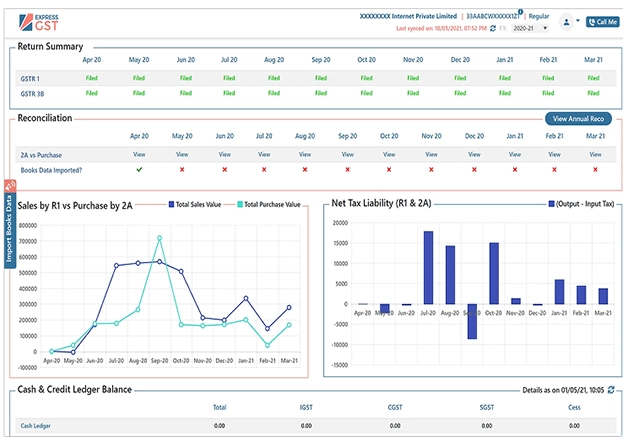Click the Jul-20 bar in Net Tax Liability
Screen dimensions: 623x440
(x=428, y=267)
